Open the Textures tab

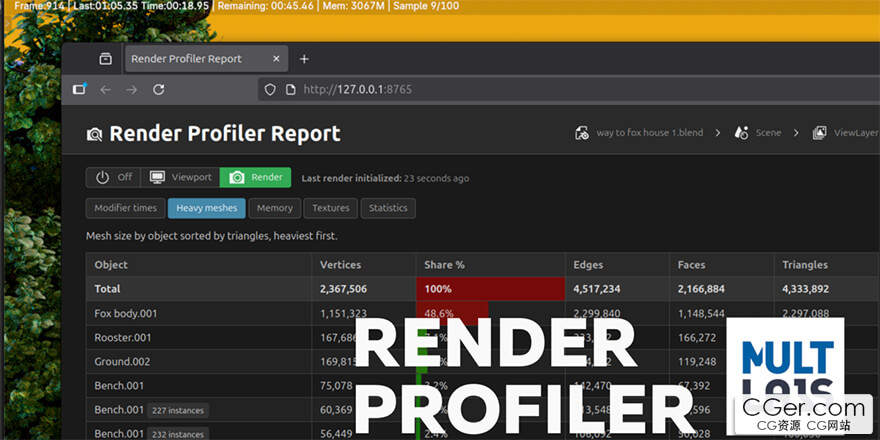(330, 208)
